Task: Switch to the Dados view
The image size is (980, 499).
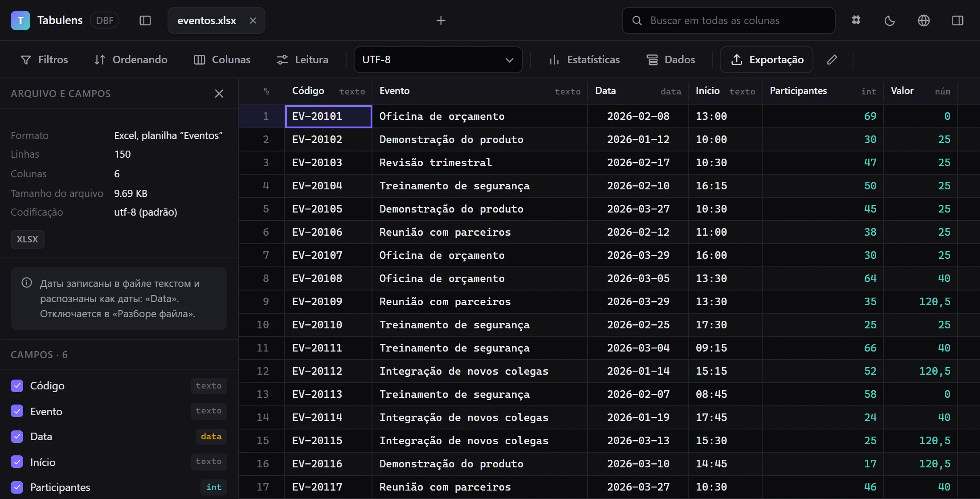Action: click(671, 60)
